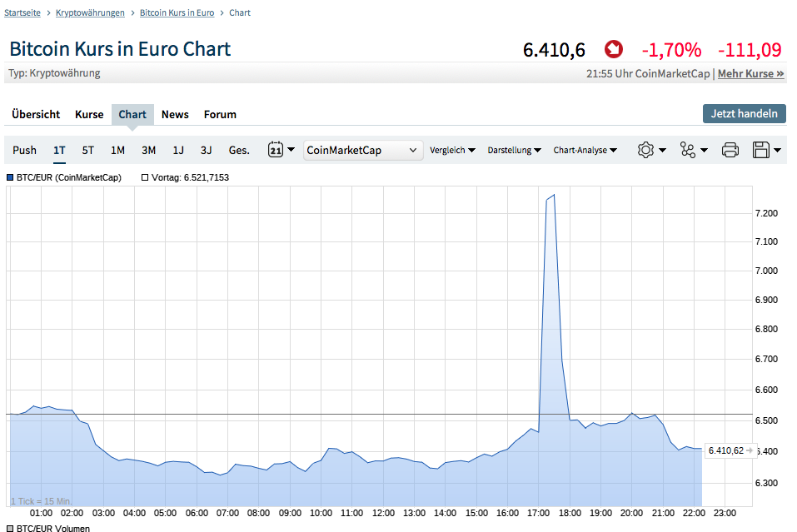Image resolution: width=797 pixels, height=532 pixels.
Task: Toggle the Vortag 6.521,7153 checkbox
Action: pos(145,177)
